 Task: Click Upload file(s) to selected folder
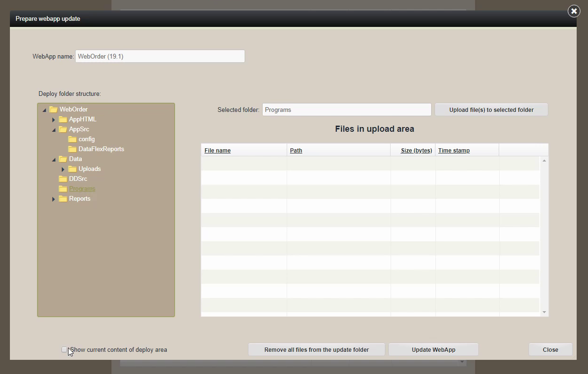491,110
